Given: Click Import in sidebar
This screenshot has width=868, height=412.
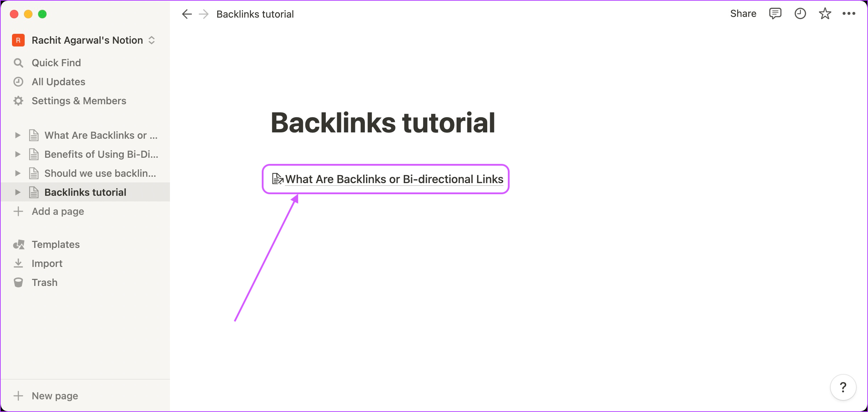Looking at the screenshot, I should point(47,263).
